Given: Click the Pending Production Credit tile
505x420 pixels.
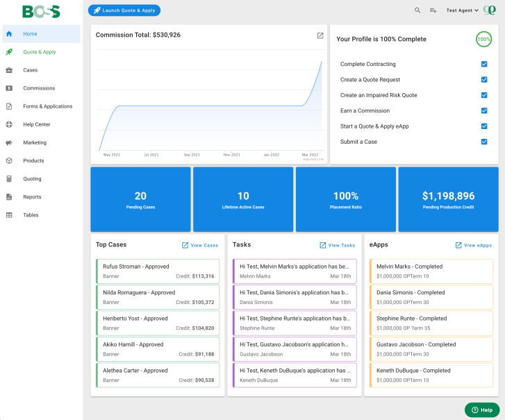Looking at the screenshot, I should 448,199.
